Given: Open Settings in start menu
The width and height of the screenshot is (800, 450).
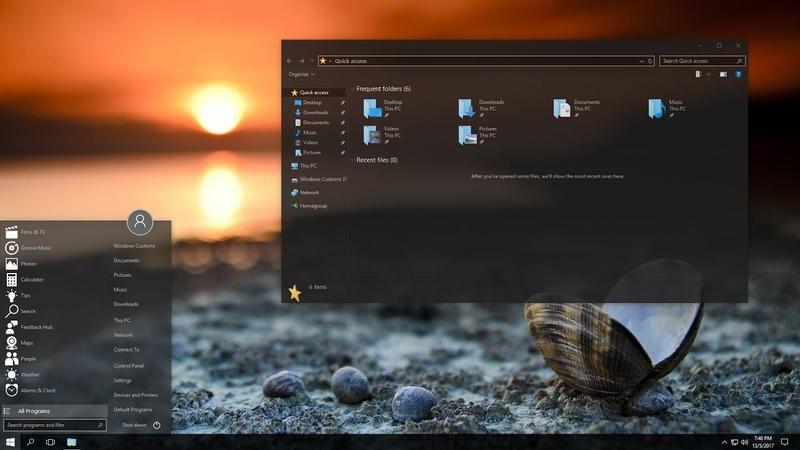Looking at the screenshot, I should (122, 381).
